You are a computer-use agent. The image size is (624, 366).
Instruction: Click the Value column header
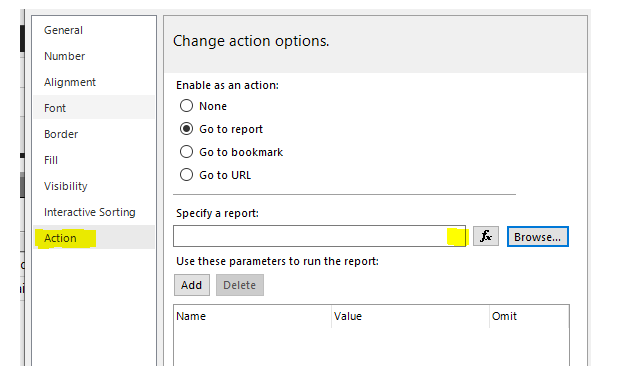tap(410, 316)
